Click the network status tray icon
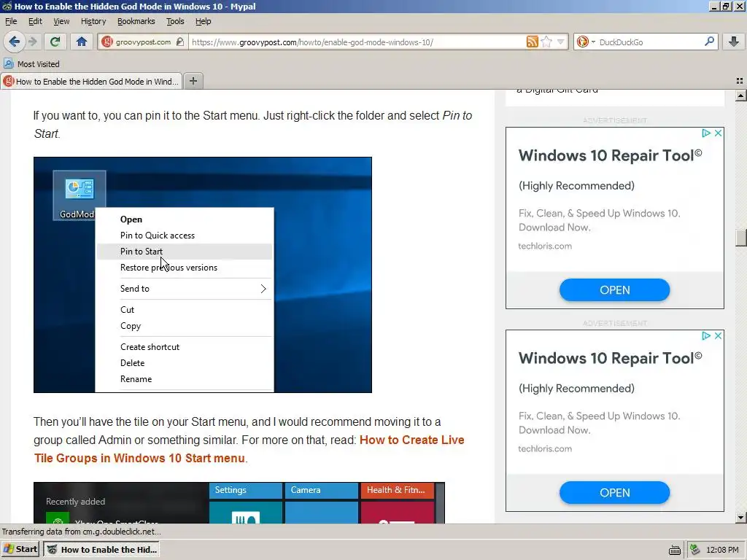The image size is (747, 560). (695, 550)
